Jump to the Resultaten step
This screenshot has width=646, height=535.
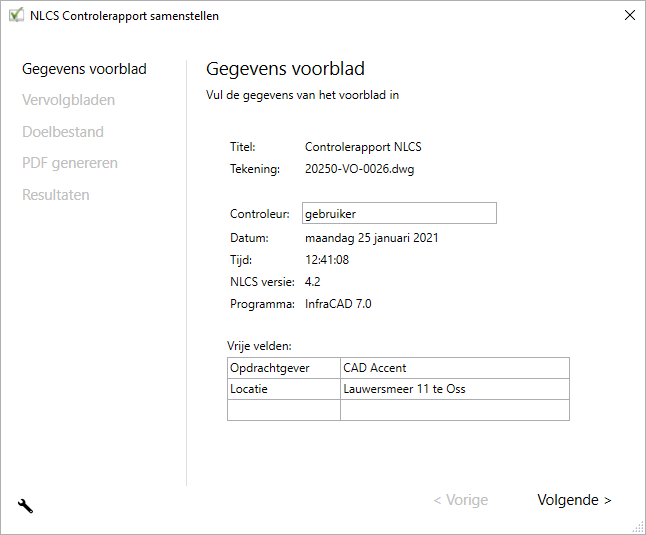[x=56, y=195]
